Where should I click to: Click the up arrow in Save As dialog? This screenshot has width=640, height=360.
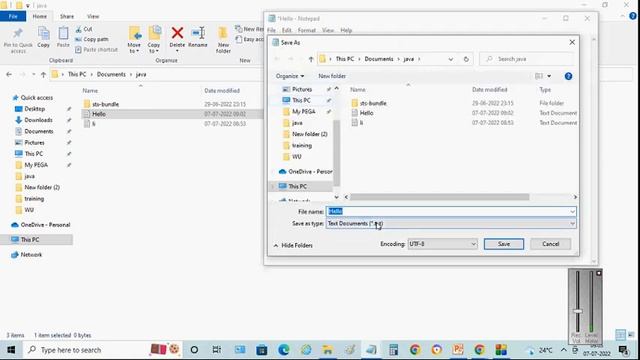311,59
